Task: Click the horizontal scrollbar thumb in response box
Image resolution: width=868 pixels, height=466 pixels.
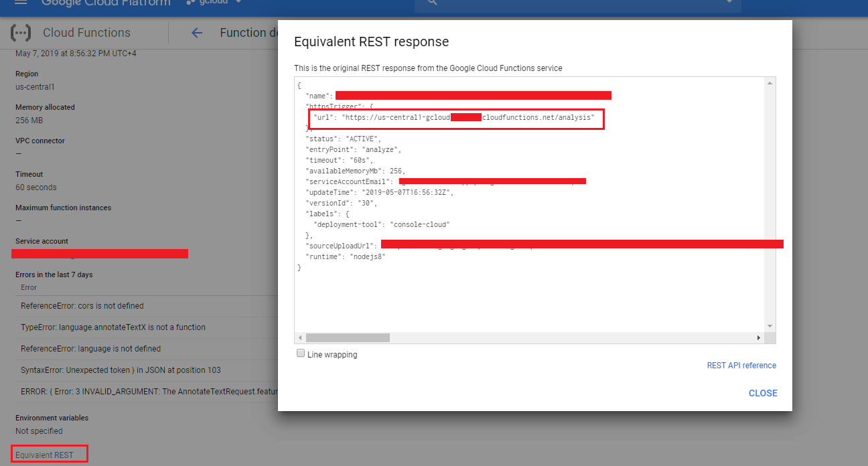Action: [348, 338]
